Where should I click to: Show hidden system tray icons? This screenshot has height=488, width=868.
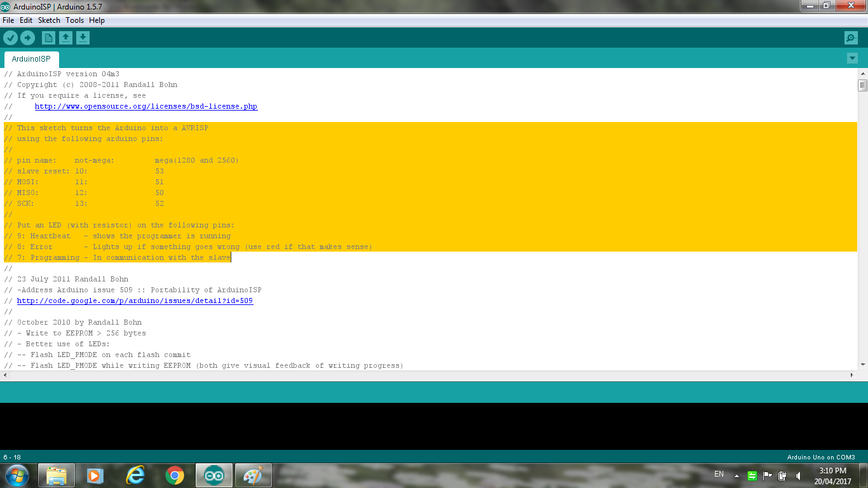(736, 475)
